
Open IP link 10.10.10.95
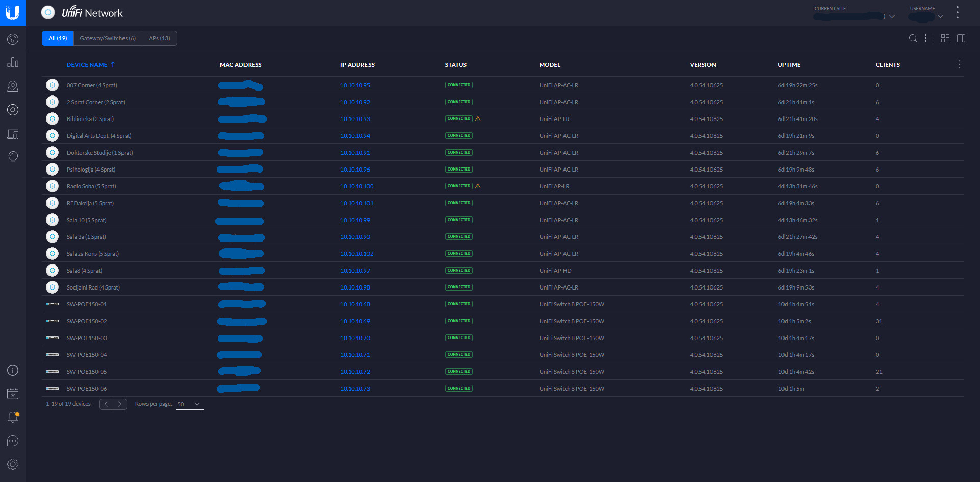pyautogui.click(x=355, y=85)
